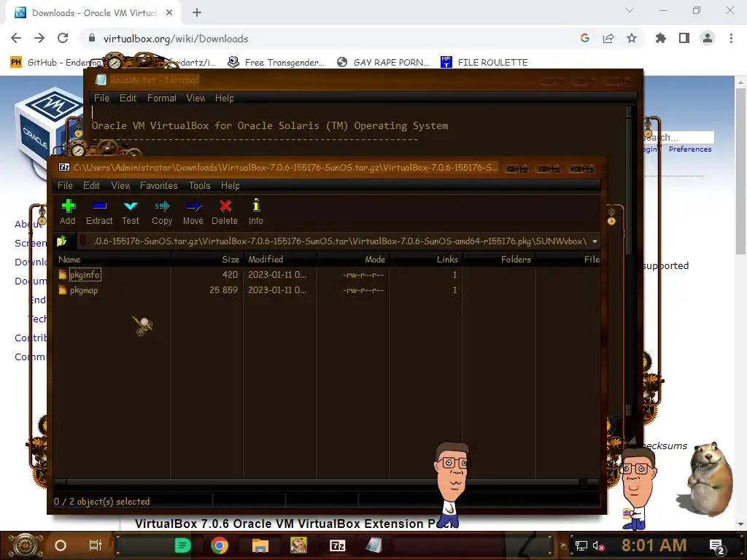Go back in Chrome browser

point(16,38)
